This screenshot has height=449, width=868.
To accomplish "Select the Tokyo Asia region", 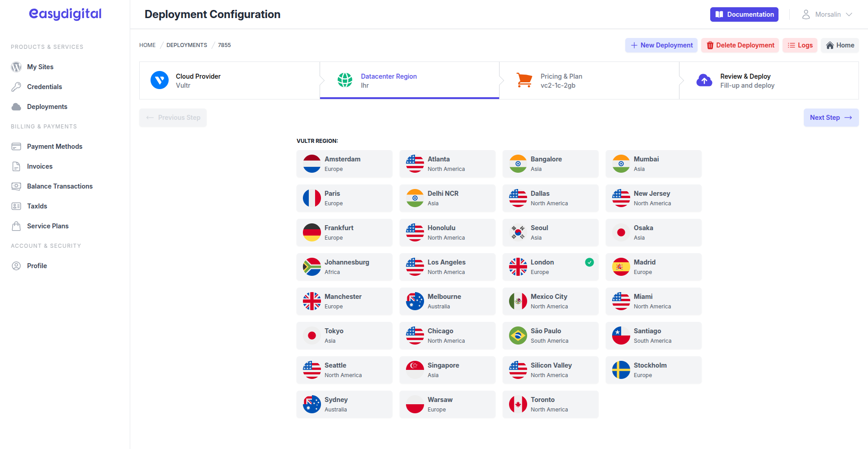I will (344, 336).
